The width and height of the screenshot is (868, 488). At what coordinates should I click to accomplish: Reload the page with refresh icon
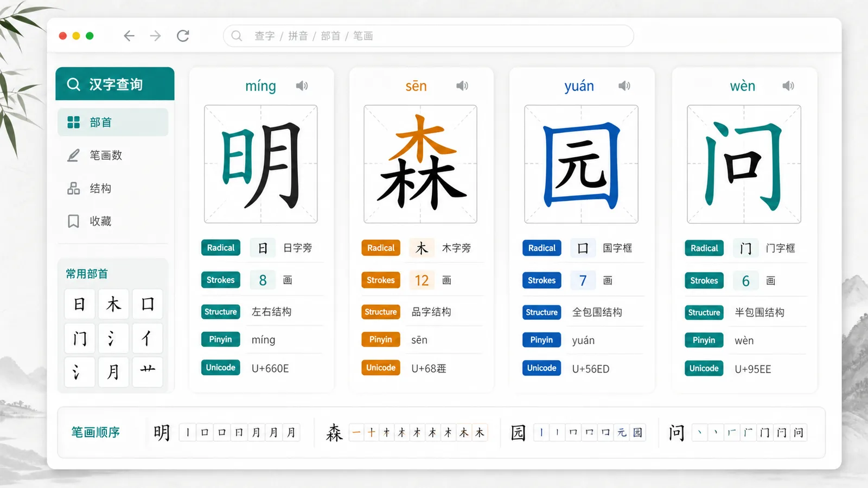point(183,36)
